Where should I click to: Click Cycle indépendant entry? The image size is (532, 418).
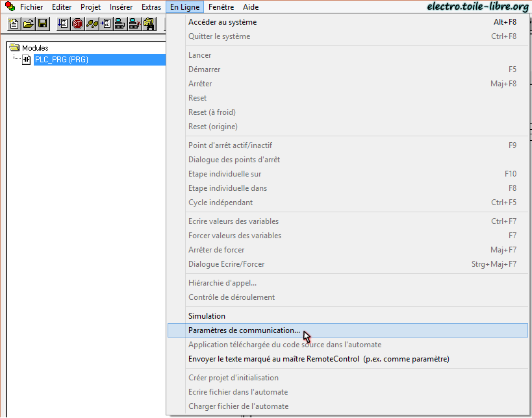pyautogui.click(x=348, y=202)
